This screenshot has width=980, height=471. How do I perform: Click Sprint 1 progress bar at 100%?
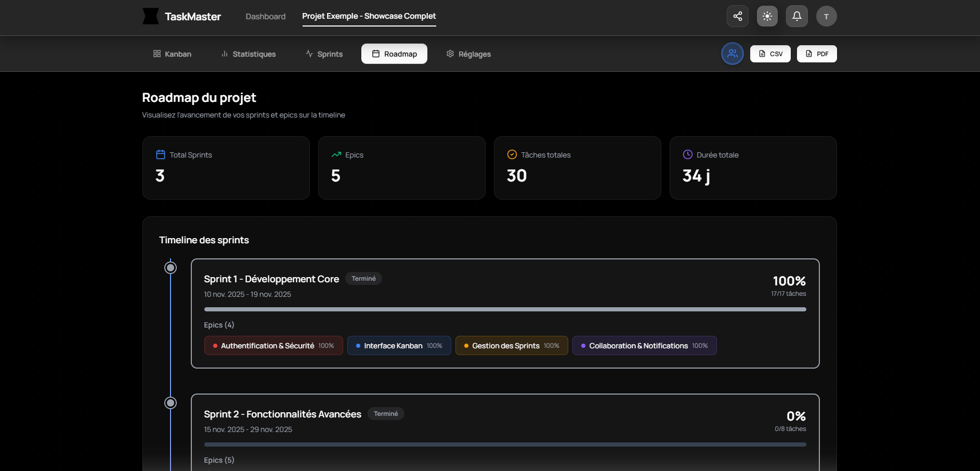point(505,309)
